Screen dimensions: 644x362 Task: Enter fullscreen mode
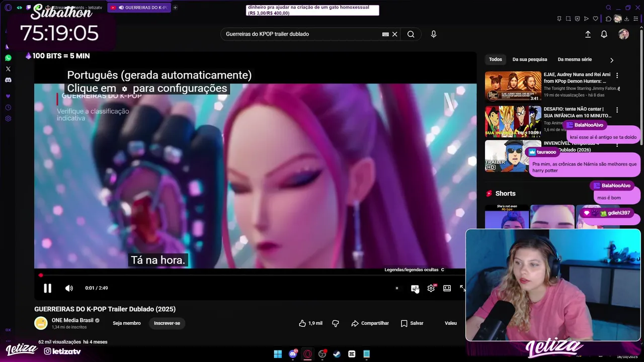(462, 288)
